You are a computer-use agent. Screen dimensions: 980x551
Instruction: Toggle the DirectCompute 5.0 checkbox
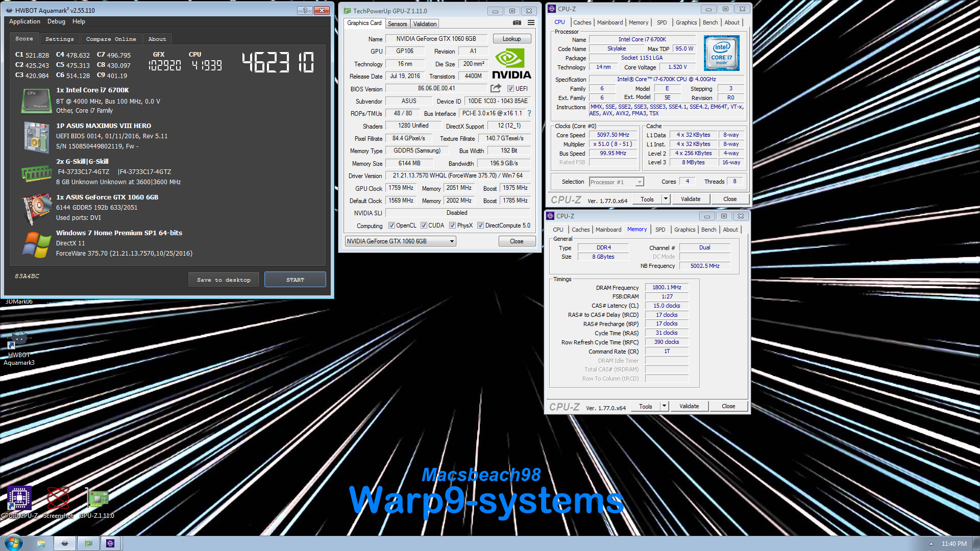(x=480, y=226)
